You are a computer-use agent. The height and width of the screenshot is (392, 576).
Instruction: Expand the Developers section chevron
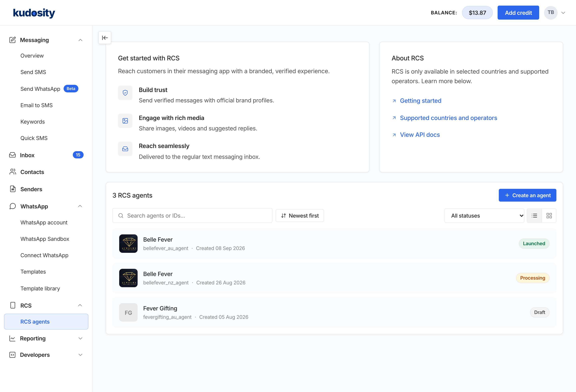[80, 355]
